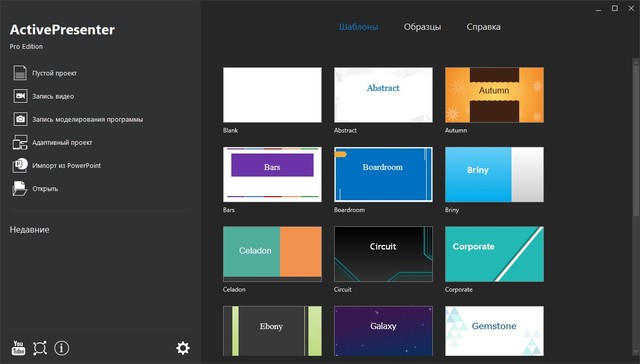
Task: Click the 'Boardroom' label under thumbnail
Action: click(x=349, y=210)
